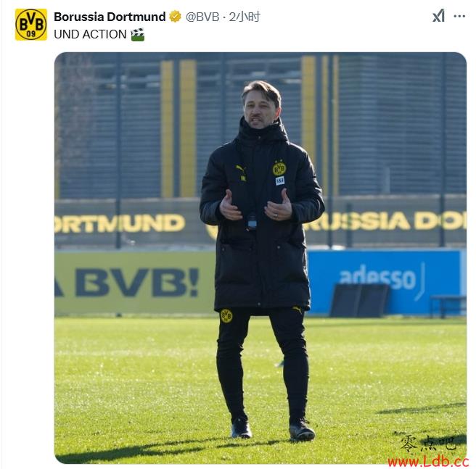Click the BVB crest on the trousers
The width and height of the screenshot is (476, 469).
[x=226, y=316]
